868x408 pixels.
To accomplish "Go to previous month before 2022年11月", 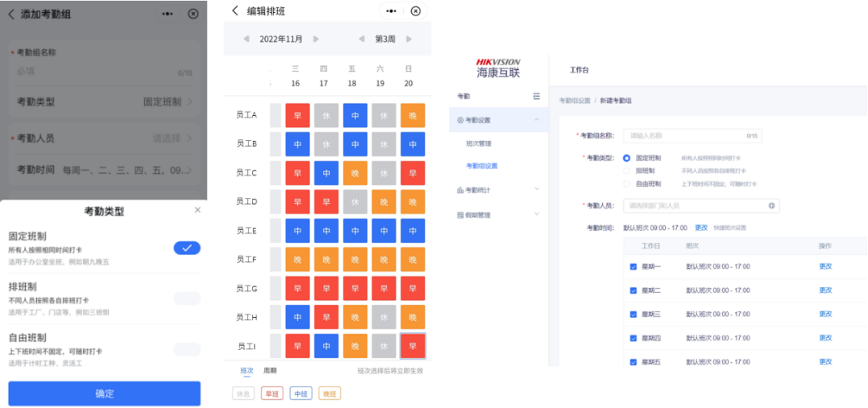I will [247, 39].
